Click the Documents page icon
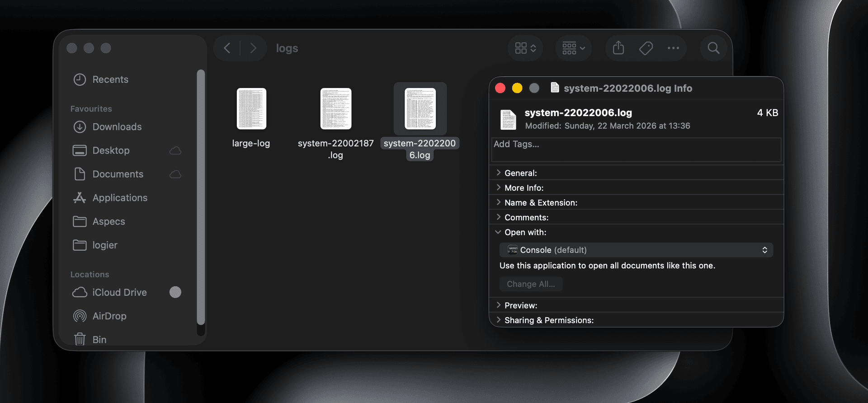Viewport: 868px width, 403px height. pos(80,174)
